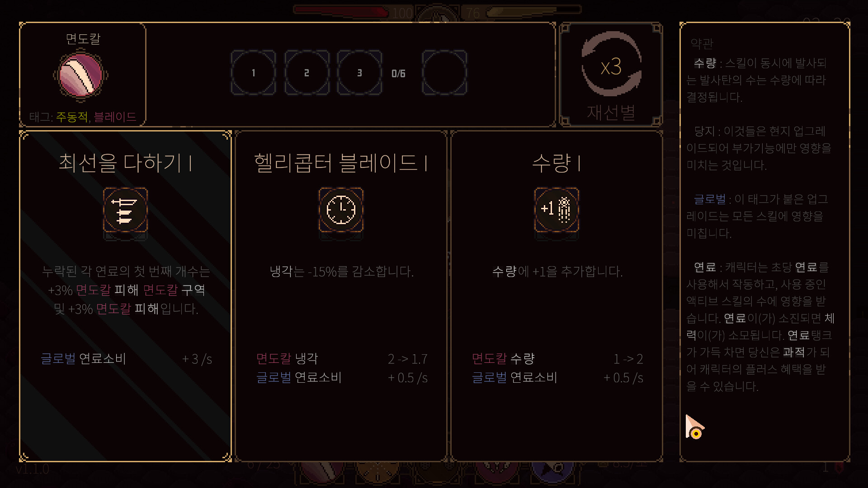
Task: Choose the 헬리콥터 블레이드 I card title
Action: pos(341,163)
